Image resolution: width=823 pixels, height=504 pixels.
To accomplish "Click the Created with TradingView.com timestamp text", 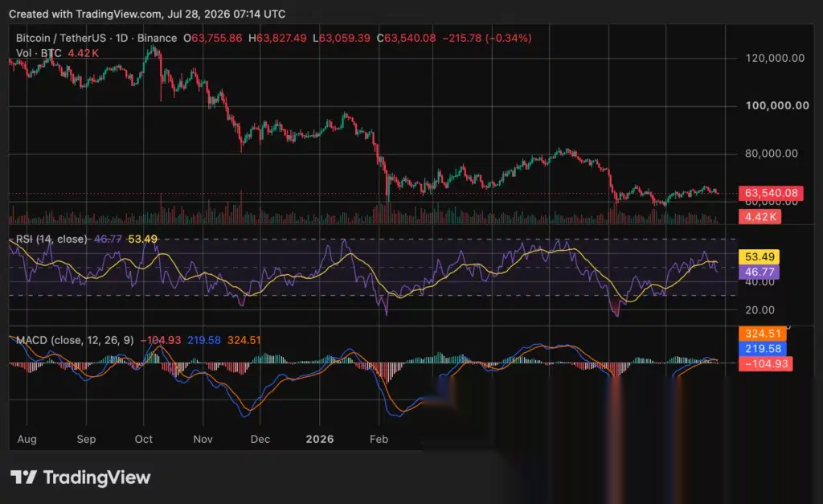I will [147, 14].
